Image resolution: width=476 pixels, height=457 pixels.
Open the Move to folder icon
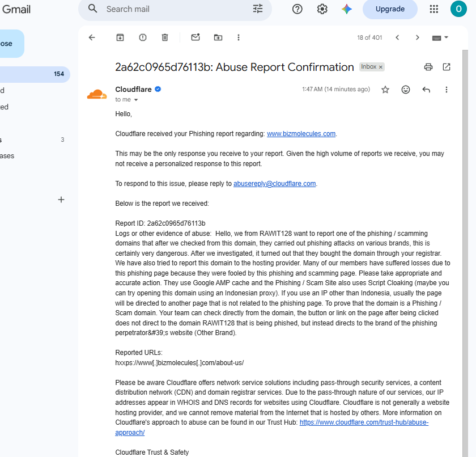coord(218,37)
